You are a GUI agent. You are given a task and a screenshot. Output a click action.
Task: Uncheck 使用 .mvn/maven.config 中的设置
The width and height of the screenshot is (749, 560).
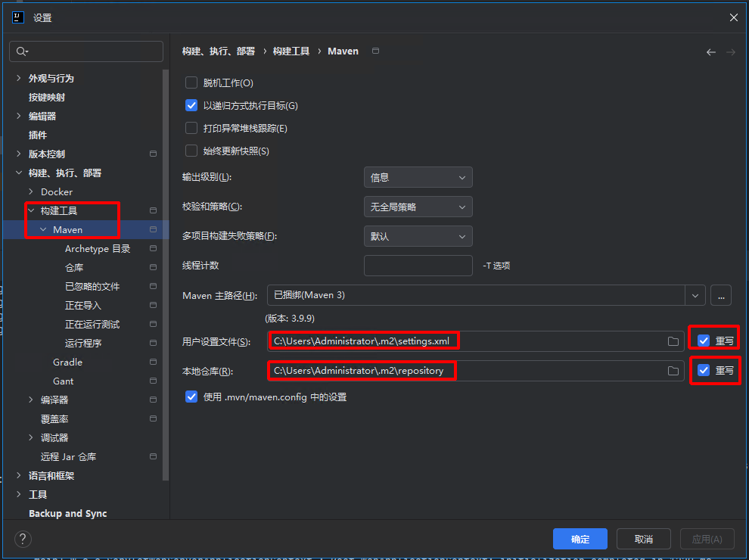pyautogui.click(x=191, y=397)
